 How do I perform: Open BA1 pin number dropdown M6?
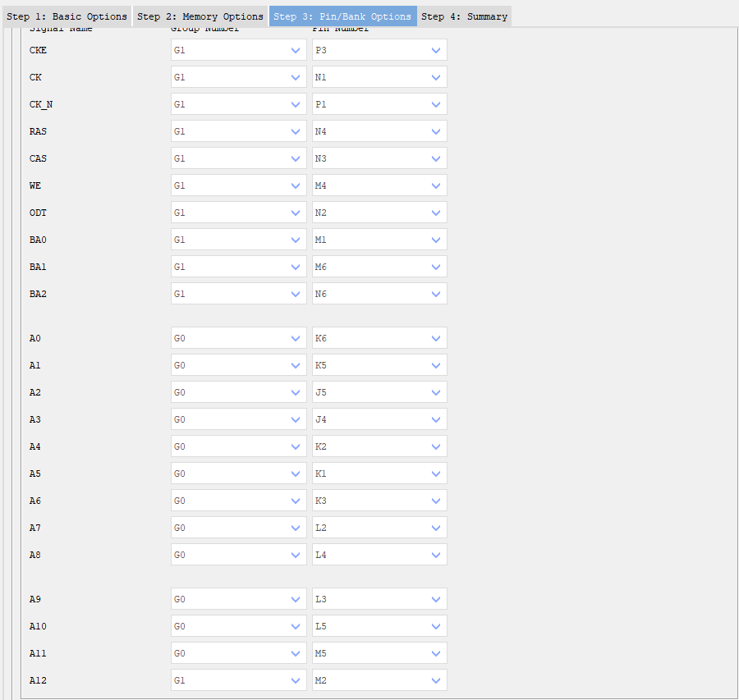point(379,267)
